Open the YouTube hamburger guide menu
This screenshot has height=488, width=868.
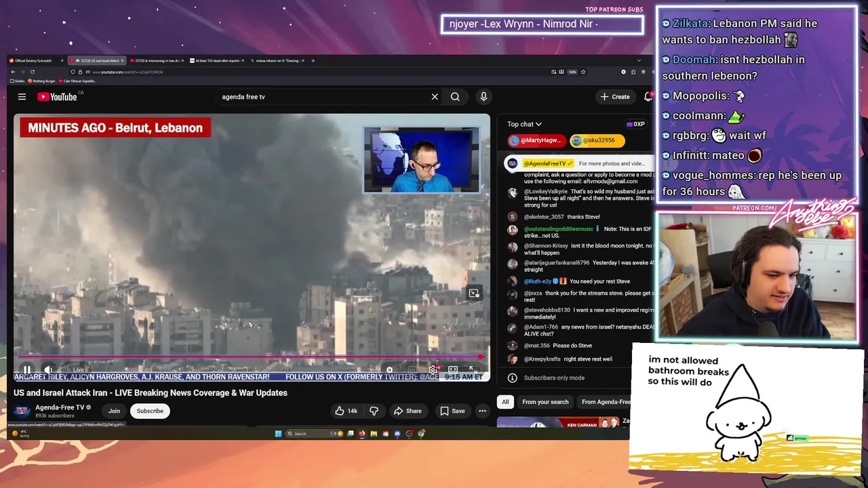pos(22,97)
